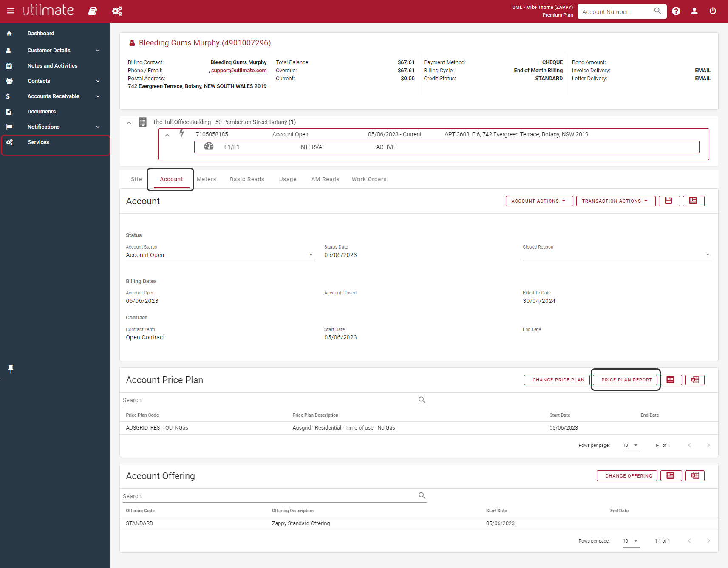Switch to the Work Orders tab
The height and width of the screenshot is (568, 728).
click(x=369, y=179)
